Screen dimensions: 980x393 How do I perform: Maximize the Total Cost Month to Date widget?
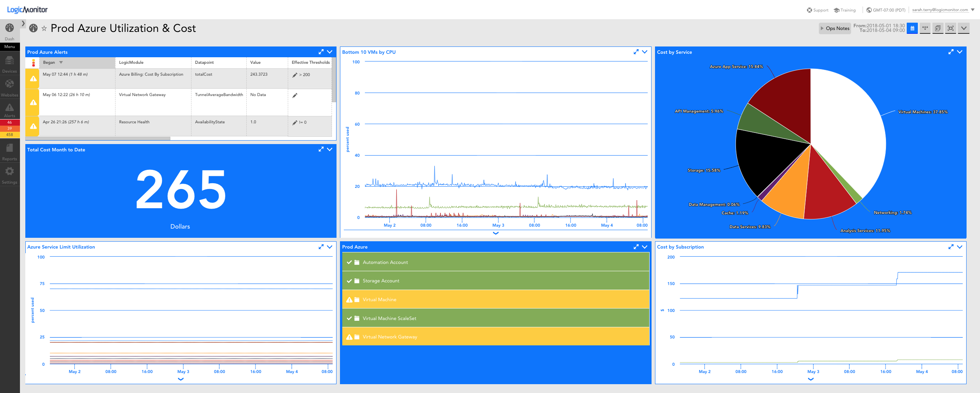(x=321, y=149)
